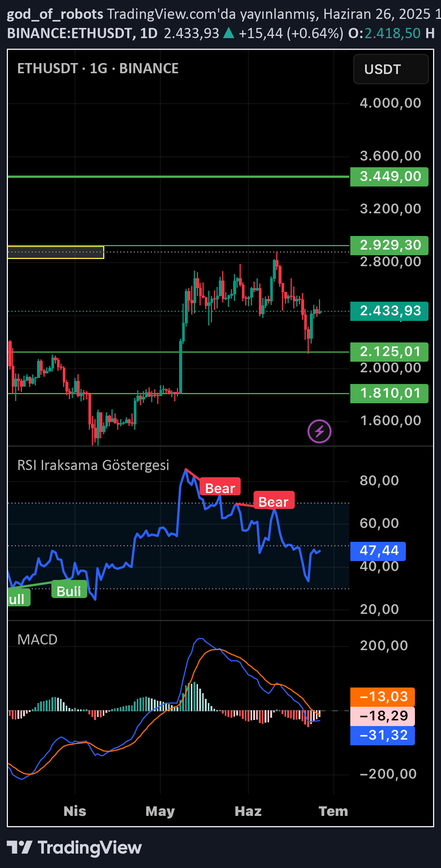This screenshot has height=868, width=441.
Task: Click the 2.800,00 price axis value
Action: [390, 262]
